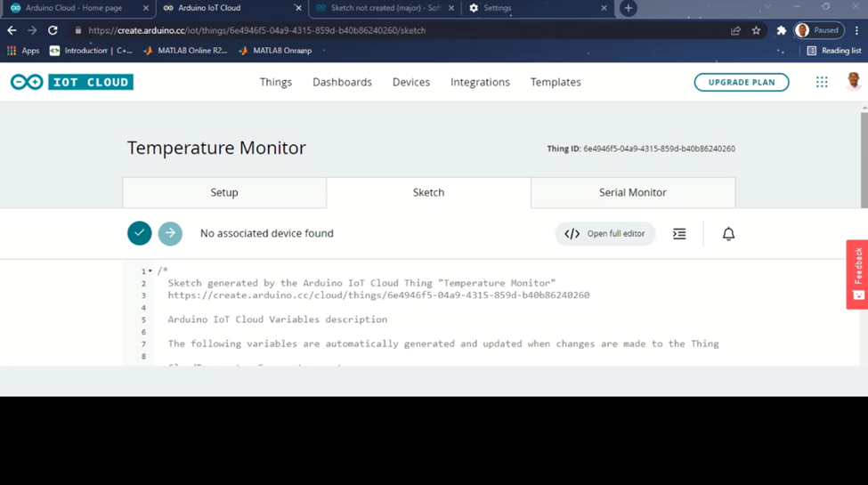Image resolution: width=868 pixels, height=485 pixels.
Task: Go forward in browser history
Action: [32, 30]
